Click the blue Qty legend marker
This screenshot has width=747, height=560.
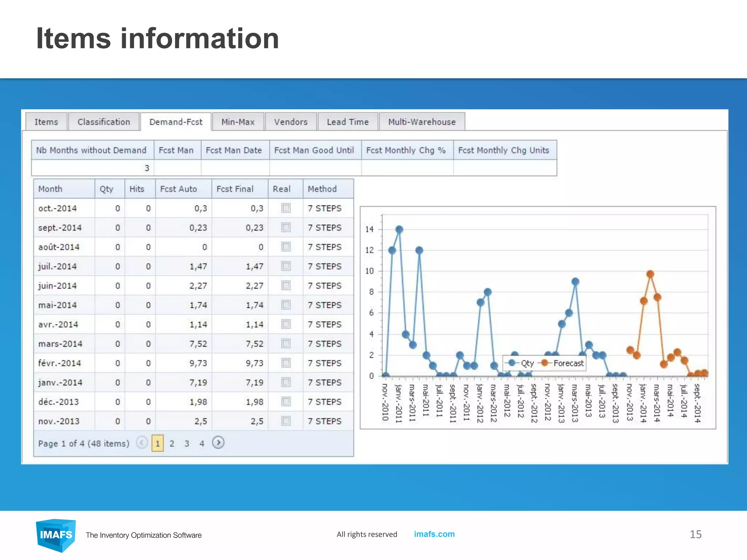512,363
